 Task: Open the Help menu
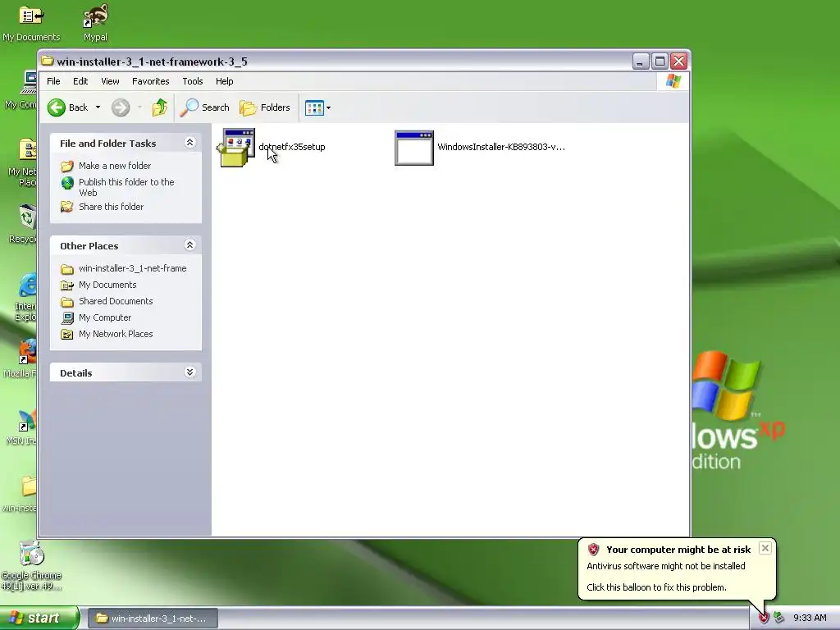click(225, 81)
